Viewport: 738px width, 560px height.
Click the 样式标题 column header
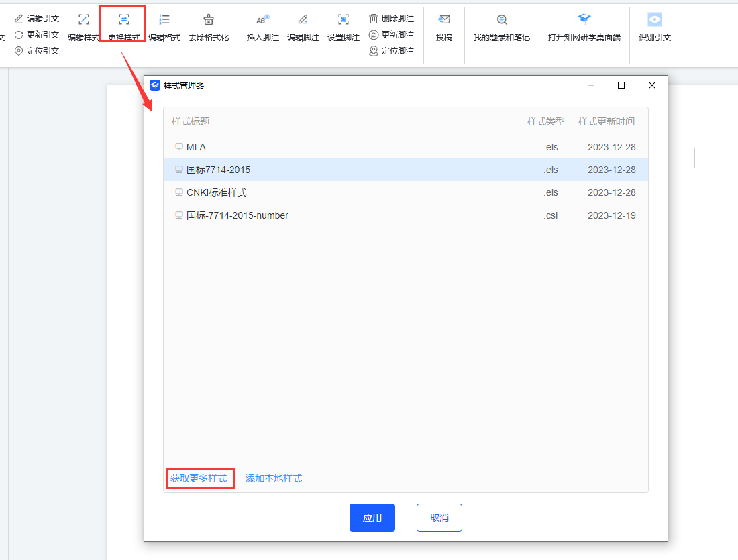click(191, 121)
